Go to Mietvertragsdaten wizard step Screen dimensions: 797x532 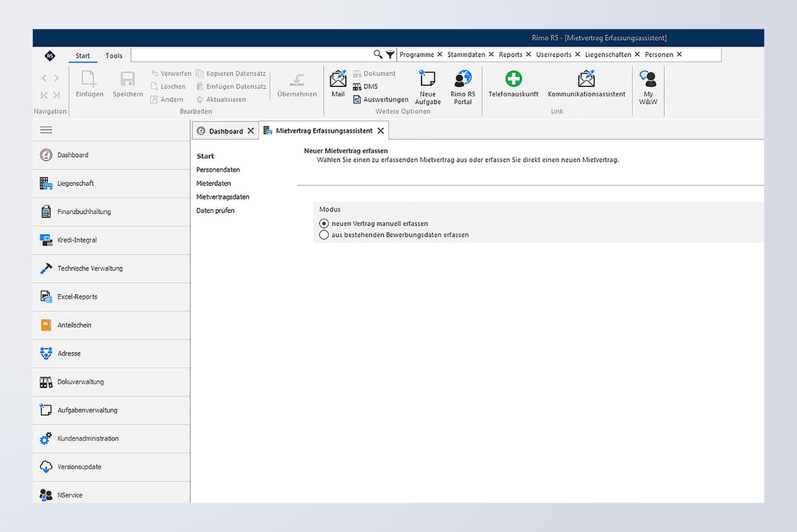pos(222,197)
